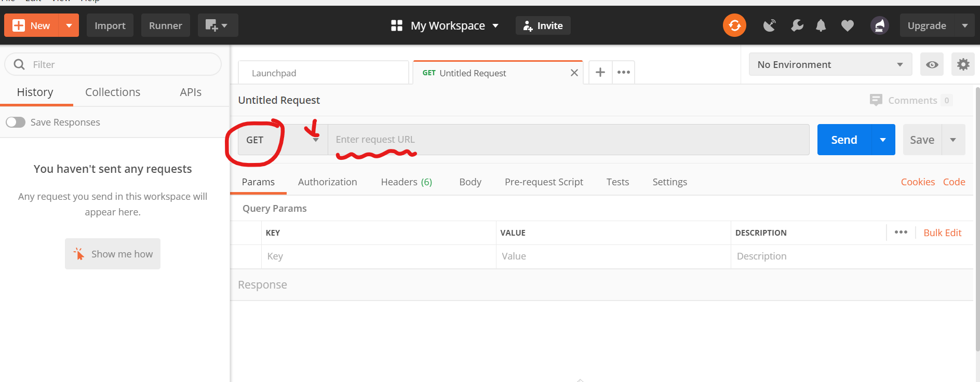Select the Settings tab

[670, 182]
